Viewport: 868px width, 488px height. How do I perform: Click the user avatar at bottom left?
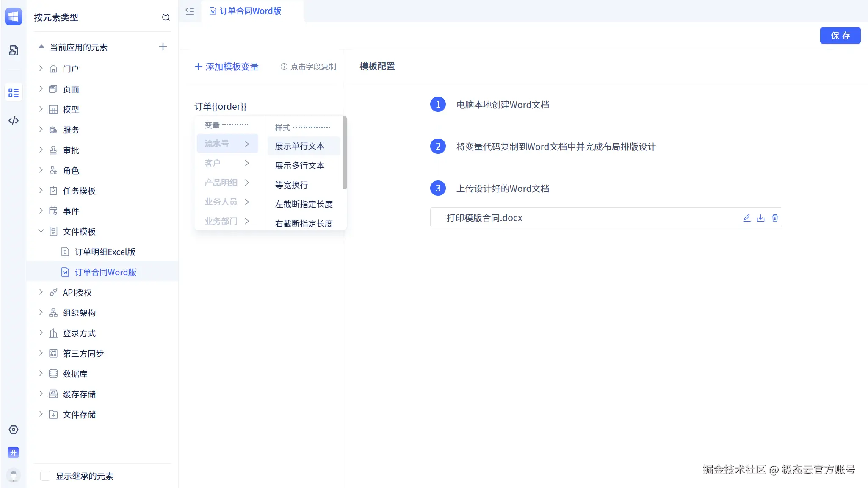[14, 475]
